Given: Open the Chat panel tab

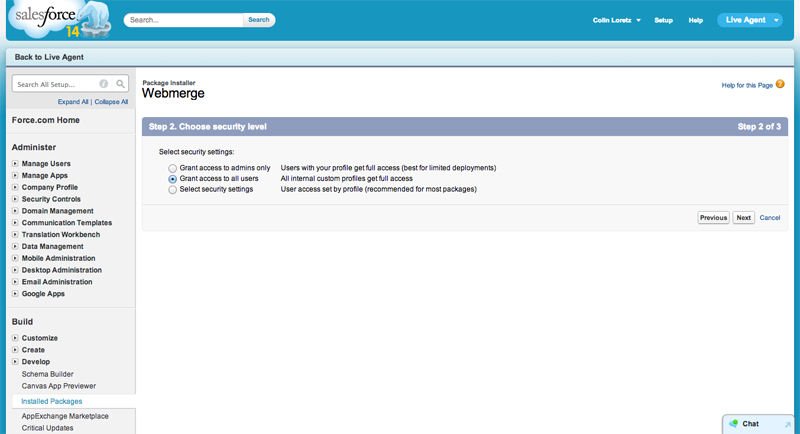Looking at the screenshot, I should 759,424.
